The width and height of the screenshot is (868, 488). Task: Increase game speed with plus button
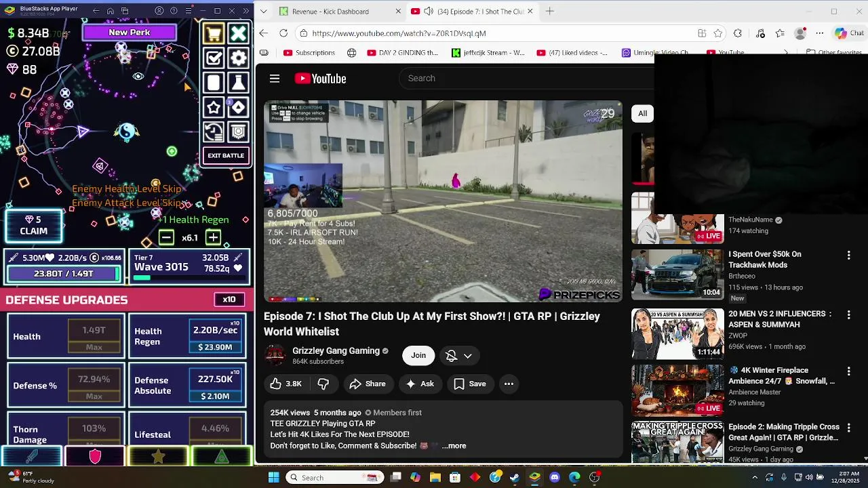(x=213, y=237)
